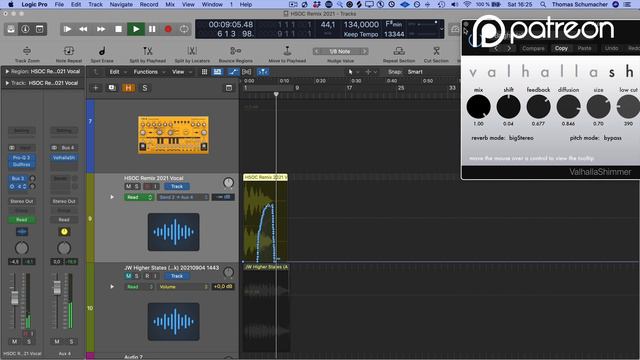Click Repeat Section
The width and height of the screenshot is (640, 360).
click(x=399, y=54)
